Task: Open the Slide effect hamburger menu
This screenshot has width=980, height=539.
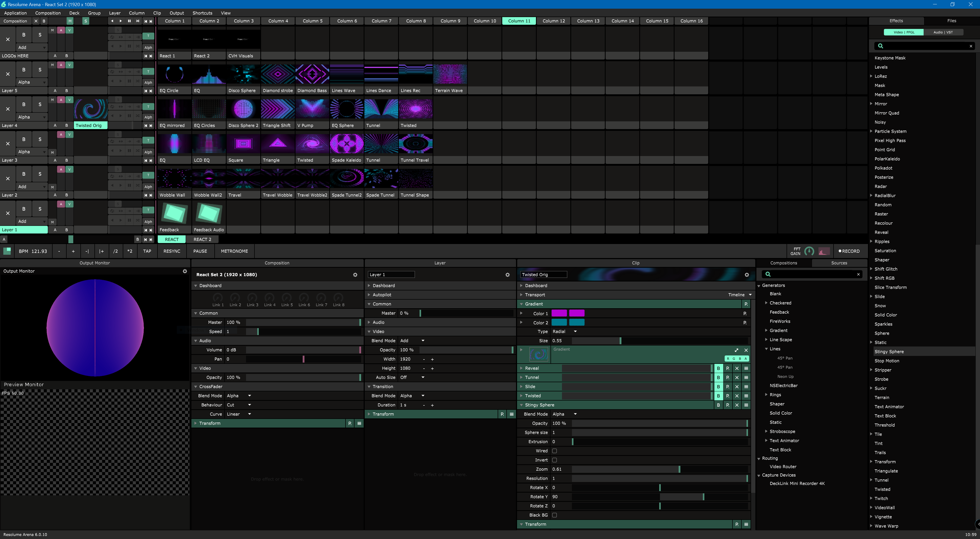Action: click(x=746, y=387)
